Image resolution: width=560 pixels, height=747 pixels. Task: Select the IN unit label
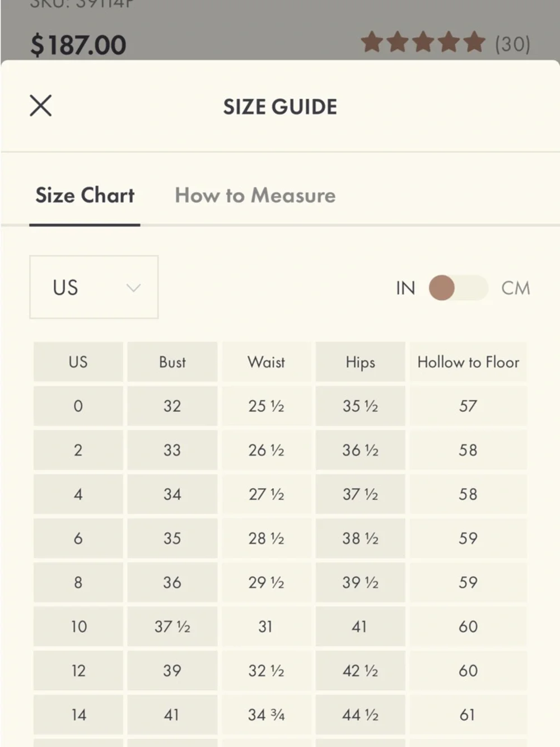tap(405, 288)
